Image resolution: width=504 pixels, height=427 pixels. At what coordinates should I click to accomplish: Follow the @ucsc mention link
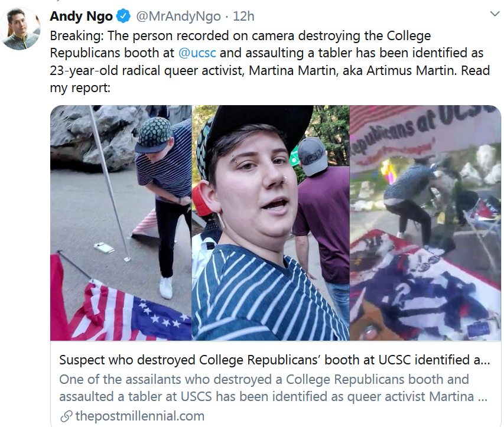click(x=197, y=53)
